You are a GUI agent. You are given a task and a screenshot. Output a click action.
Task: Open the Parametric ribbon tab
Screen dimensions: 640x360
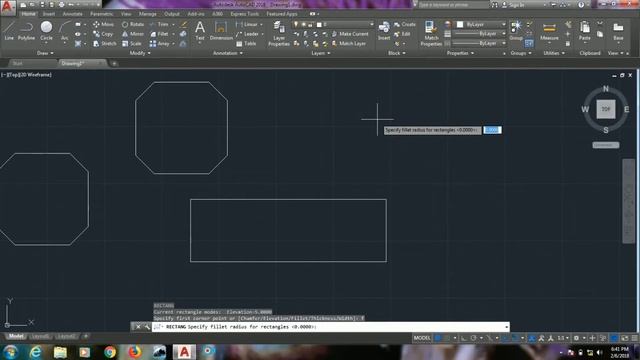point(102,14)
